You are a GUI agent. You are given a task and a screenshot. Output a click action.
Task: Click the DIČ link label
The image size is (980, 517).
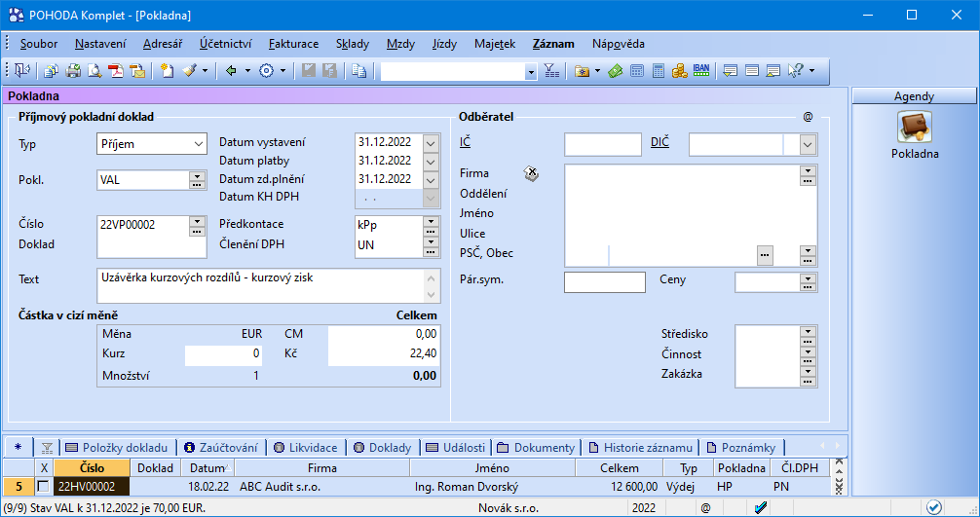pos(660,142)
